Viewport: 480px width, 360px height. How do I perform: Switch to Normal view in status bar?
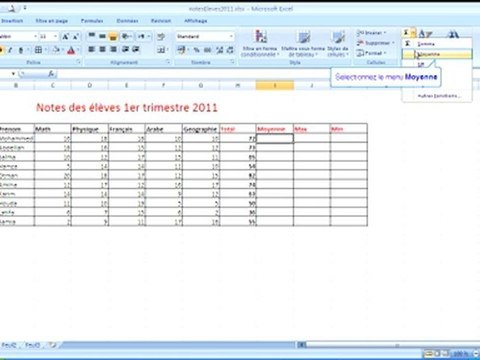(x=428, y=353)
